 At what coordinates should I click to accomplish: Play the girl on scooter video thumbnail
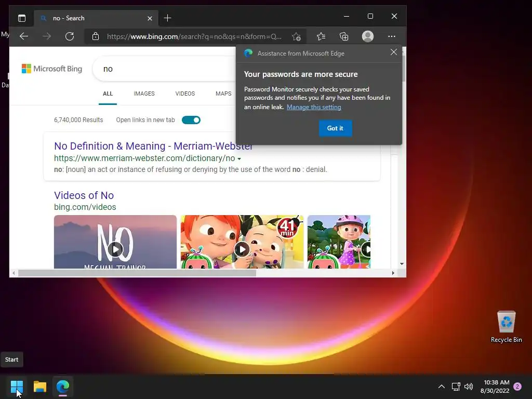click(339, 242)
